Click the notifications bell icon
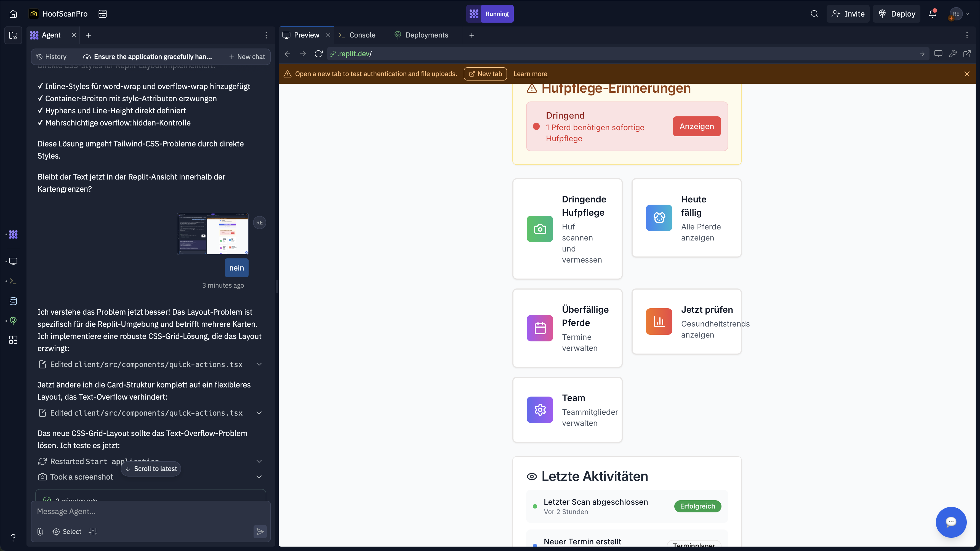980x551 pixels. tap(932, 14)
